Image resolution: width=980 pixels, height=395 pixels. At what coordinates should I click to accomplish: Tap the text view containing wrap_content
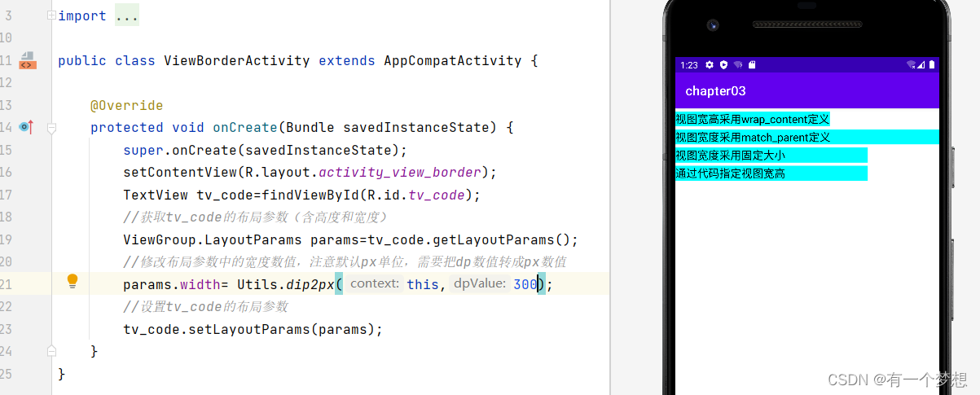[753, 119]
